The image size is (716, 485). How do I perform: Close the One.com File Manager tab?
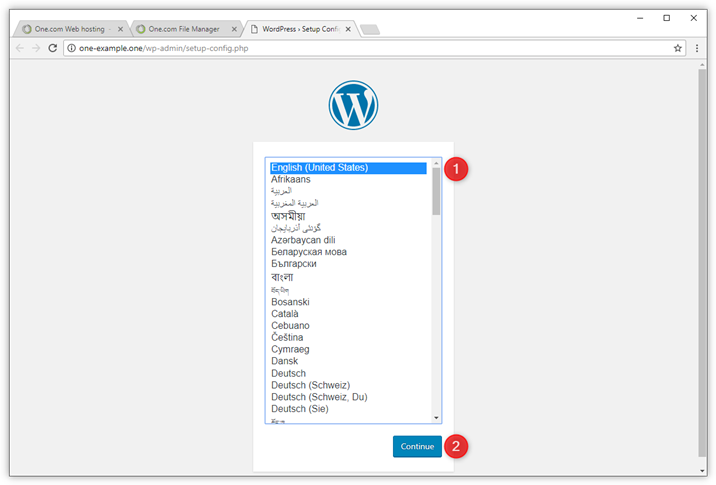coord(234,29)
